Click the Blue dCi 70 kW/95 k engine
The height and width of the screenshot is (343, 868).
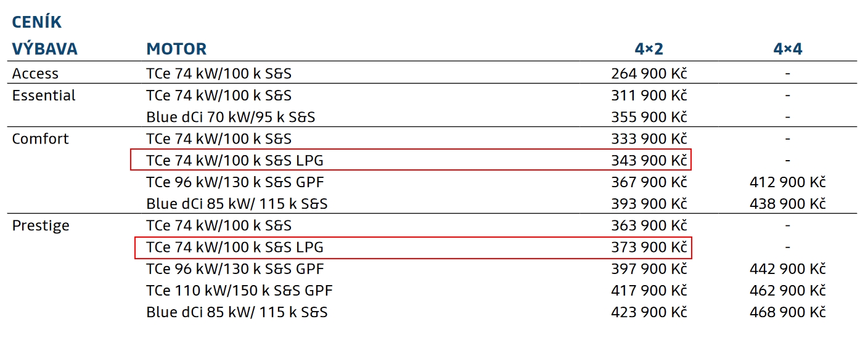(x=231, y=117)
